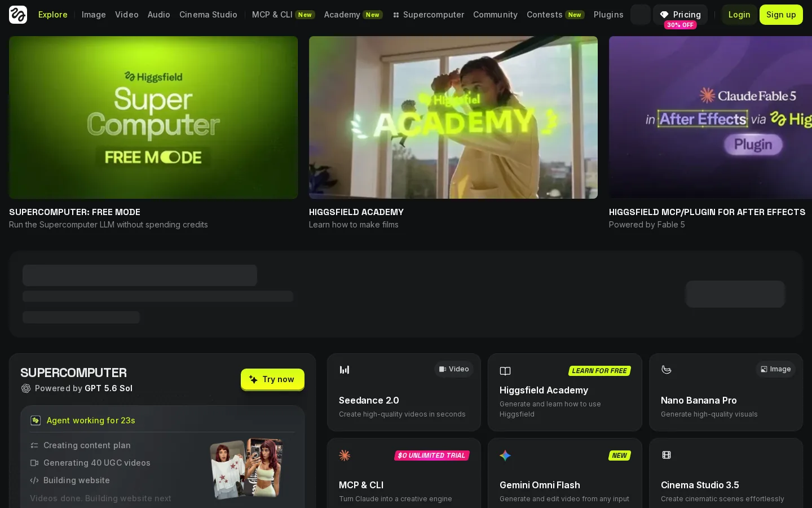The width and height of the screenshot is (812, 508).
Task: Open the Gemini Omni Flash card
Action: pos(565,473)
